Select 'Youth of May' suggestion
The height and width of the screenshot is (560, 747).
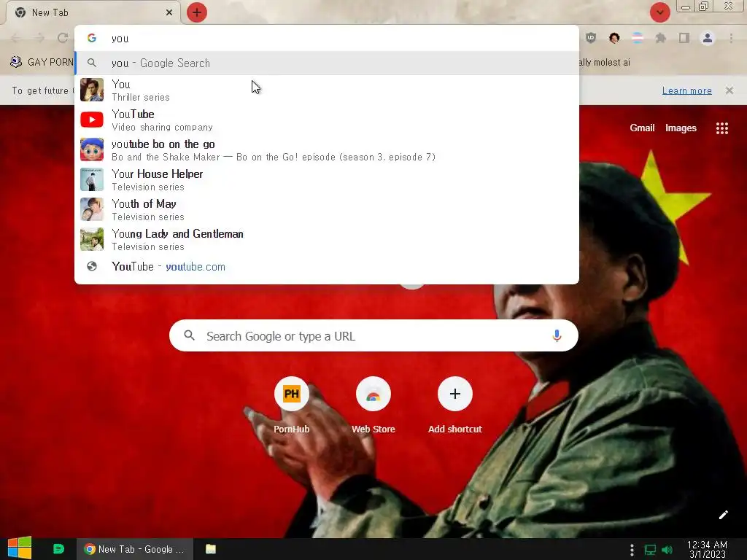click(x=327, y=209)
